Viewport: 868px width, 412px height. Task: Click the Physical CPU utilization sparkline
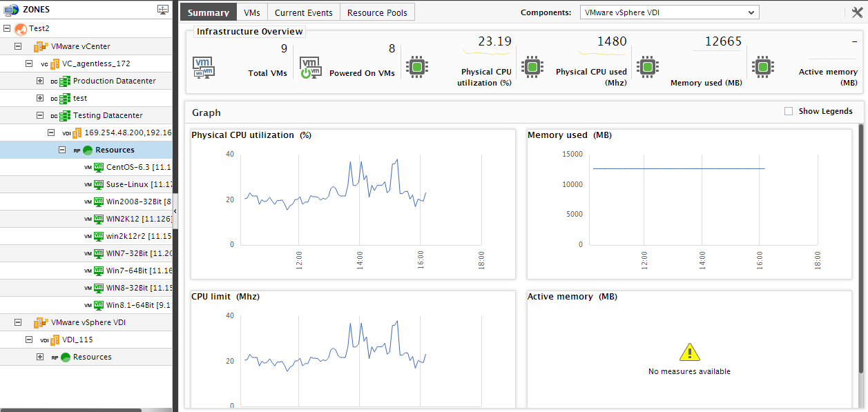(487, 51)
